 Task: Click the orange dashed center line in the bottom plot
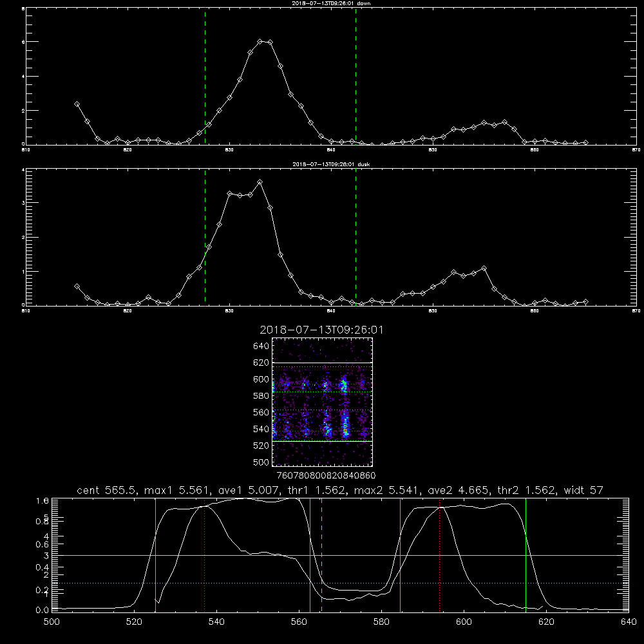point(321,555)
